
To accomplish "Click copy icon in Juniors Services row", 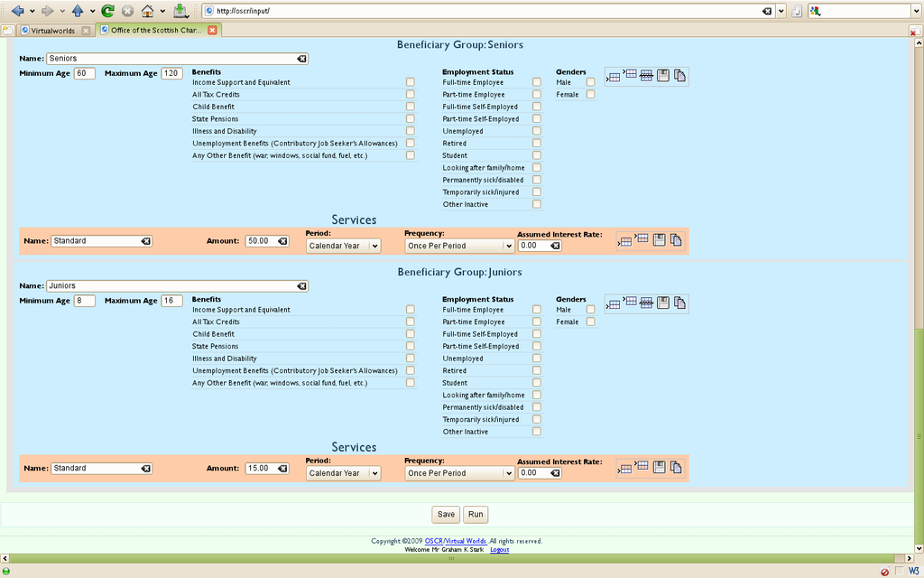I will coord(676,468).
